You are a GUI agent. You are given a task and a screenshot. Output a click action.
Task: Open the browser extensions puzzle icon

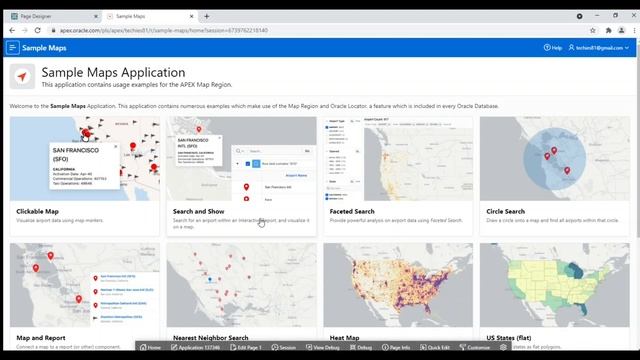(x=608, y=30)
